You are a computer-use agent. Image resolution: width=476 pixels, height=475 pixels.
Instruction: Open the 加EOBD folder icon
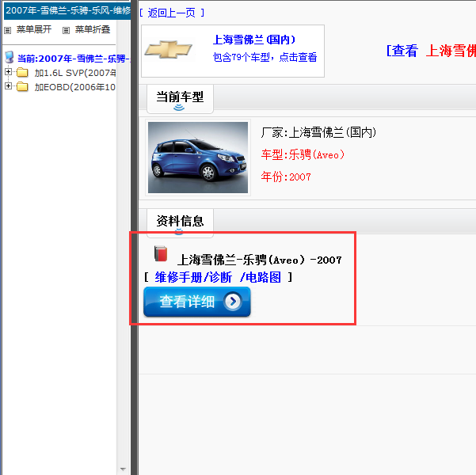pyautogui.click(x=22, y=87)
